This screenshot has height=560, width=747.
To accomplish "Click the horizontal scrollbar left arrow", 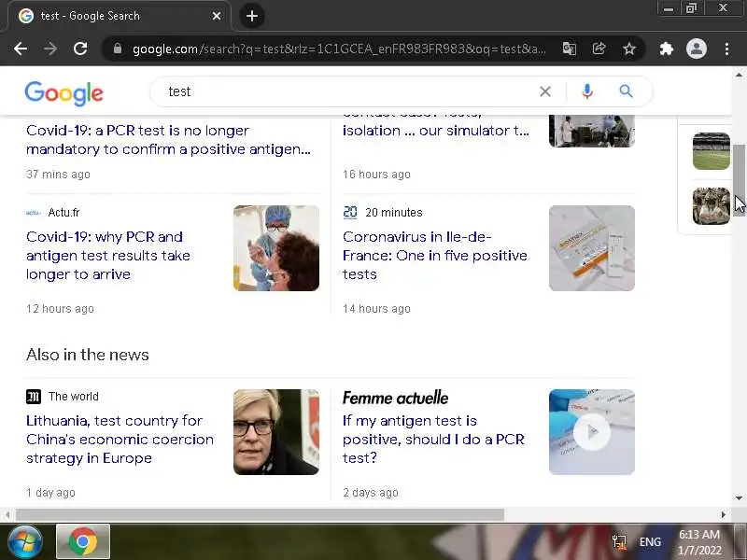I will coord(7,515).
